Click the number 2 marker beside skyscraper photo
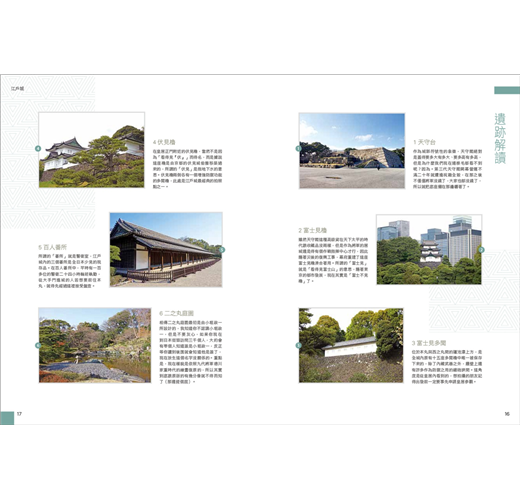Image resolution: width=520 pixels, height=500 pixels. (x=481, y=250)
